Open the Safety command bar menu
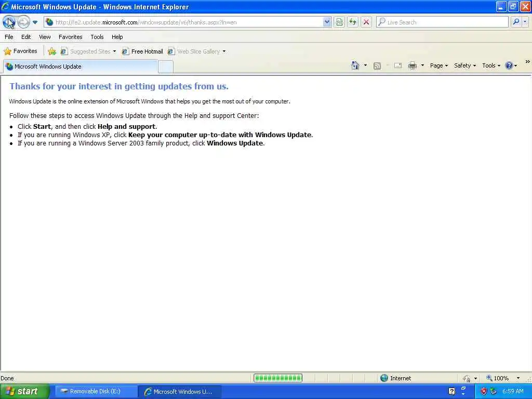The image size is (532, 399). click(x=465, y=65)
